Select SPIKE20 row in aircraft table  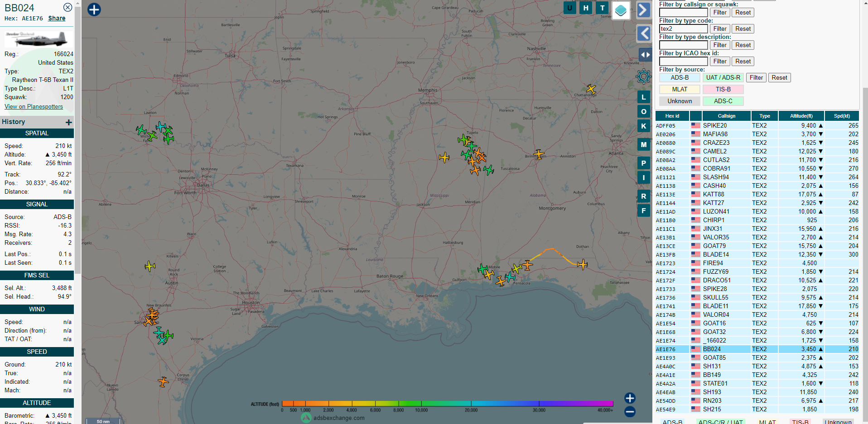pos(757,126)
